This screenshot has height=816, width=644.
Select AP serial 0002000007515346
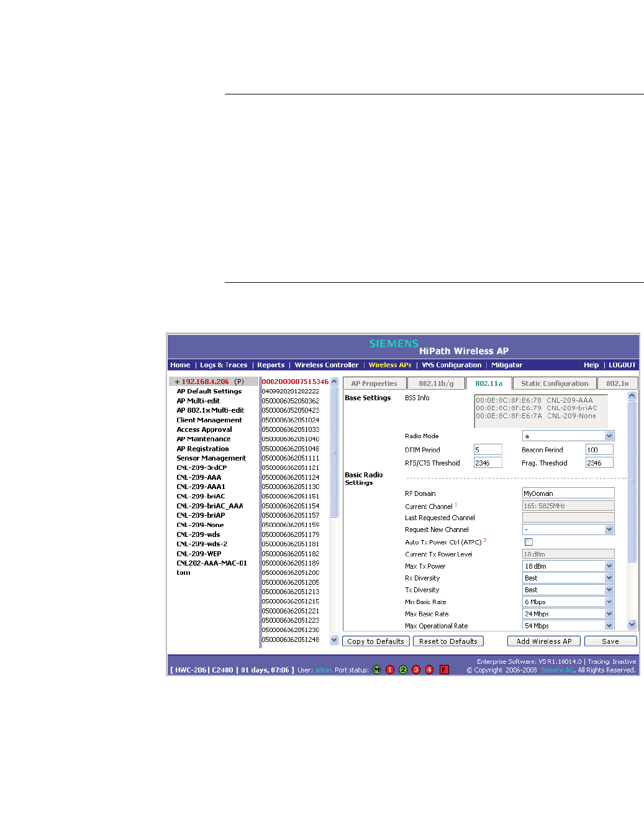tap(295, 382)
